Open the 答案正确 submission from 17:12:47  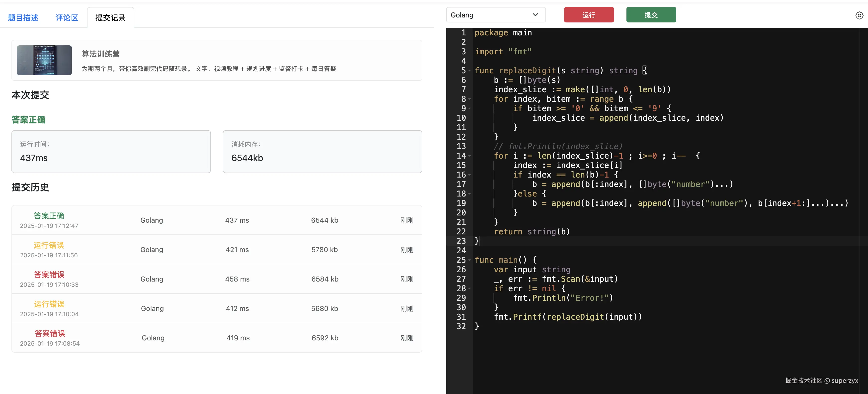pos(49,216)
